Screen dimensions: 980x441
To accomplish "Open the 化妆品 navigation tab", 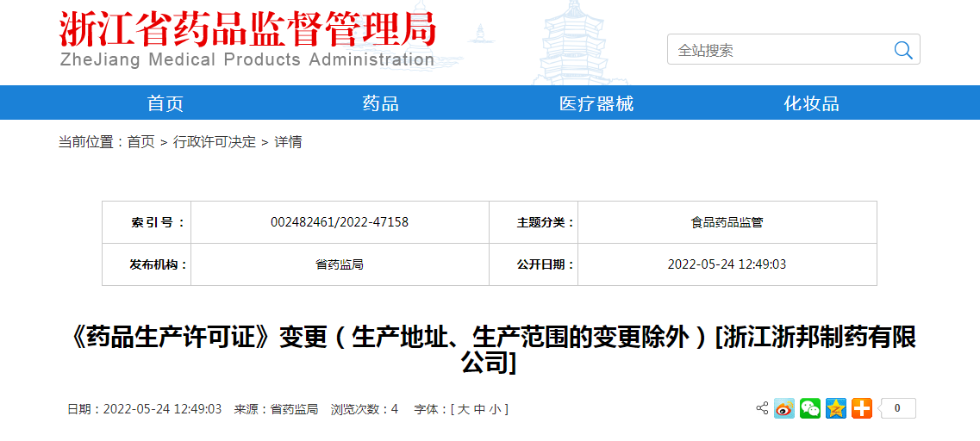I will (811, 103).
